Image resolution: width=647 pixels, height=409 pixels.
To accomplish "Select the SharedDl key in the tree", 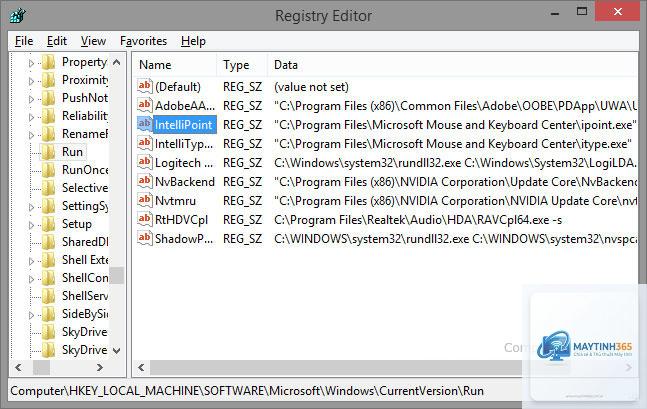I will pos(85,242).
